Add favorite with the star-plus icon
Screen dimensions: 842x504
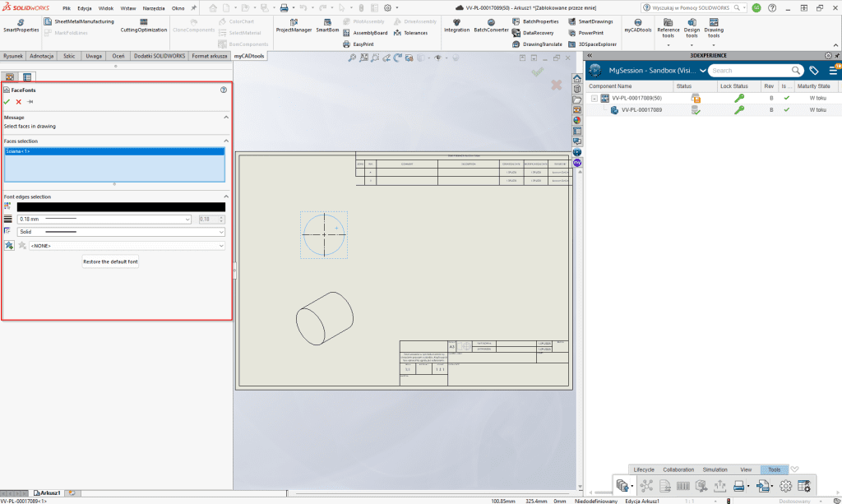pyautogui.click(x=9, y=245)
